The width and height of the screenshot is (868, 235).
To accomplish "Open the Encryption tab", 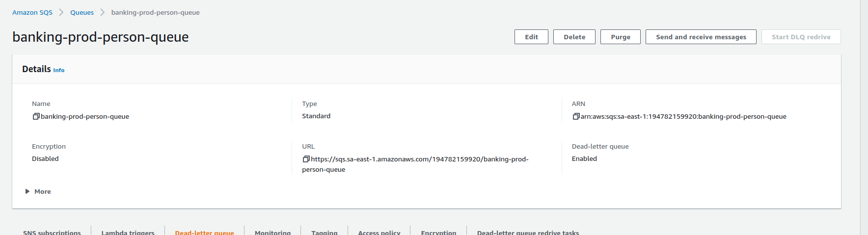I will click(438, 232).
